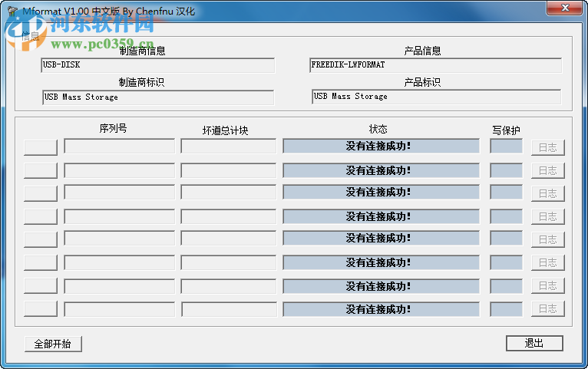This screenshot has width=588, height=369.
Task: Click the second row 写保护 indicator box
Action: click(x=507, y=170)
